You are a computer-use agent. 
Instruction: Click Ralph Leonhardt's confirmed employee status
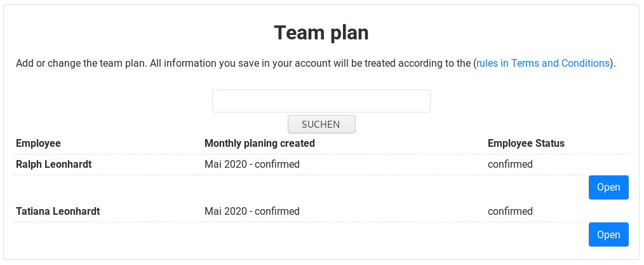(x=510, y=165)
